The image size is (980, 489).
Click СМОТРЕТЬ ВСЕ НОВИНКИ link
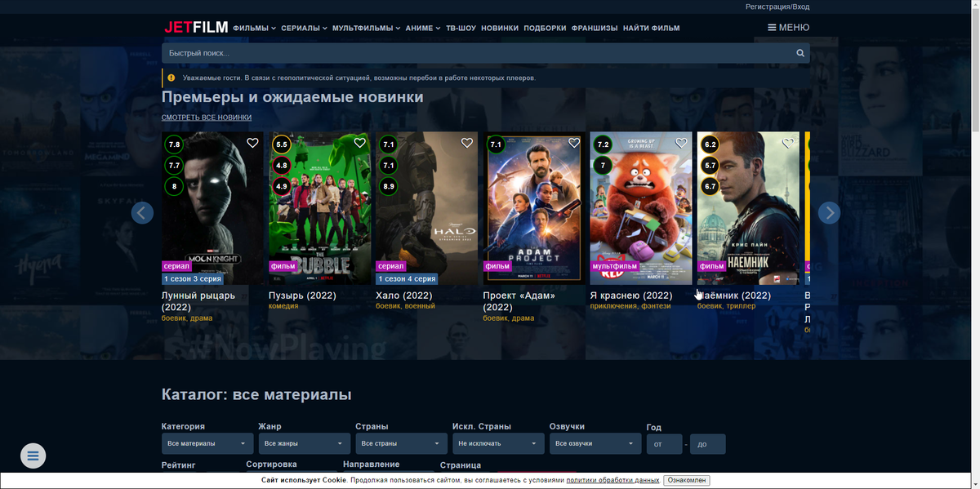click(x=207, y=118)
